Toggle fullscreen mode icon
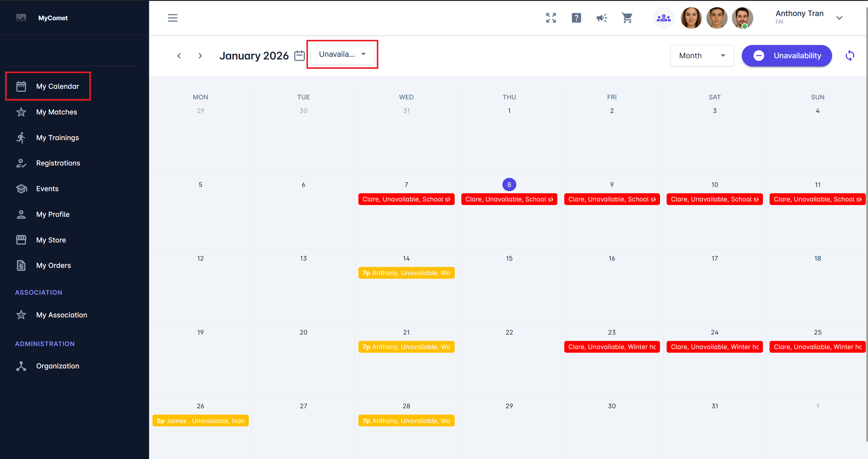 551,18
